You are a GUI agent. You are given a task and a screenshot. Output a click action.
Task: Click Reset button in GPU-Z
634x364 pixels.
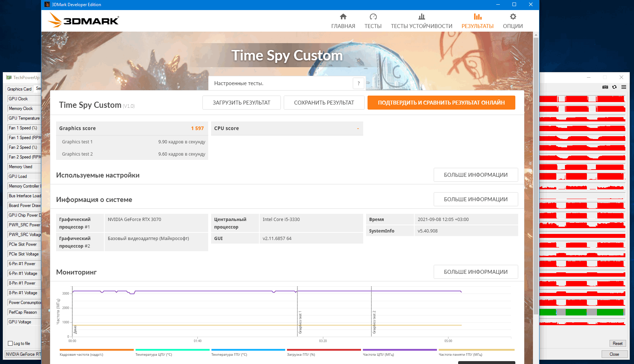pyautogui.click(x=617, y=344)
